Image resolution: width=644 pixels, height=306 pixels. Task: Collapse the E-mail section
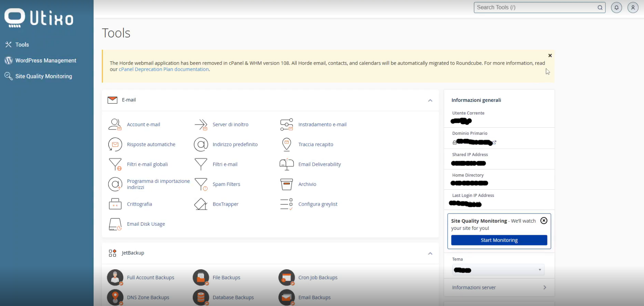coord(430,100)
